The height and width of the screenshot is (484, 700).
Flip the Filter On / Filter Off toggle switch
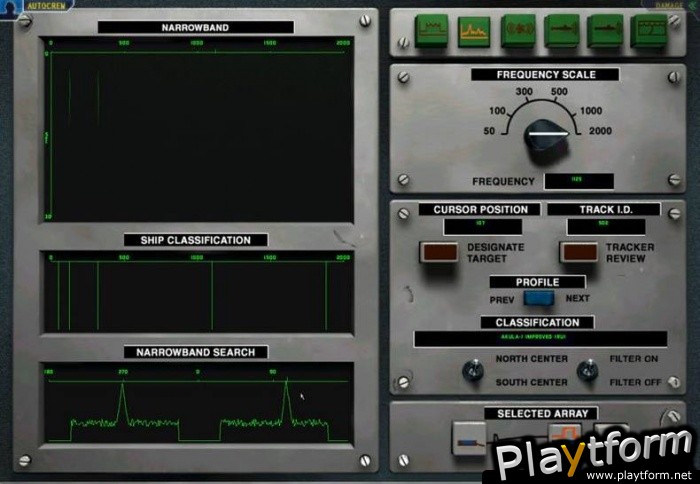(x=588, y=370)
